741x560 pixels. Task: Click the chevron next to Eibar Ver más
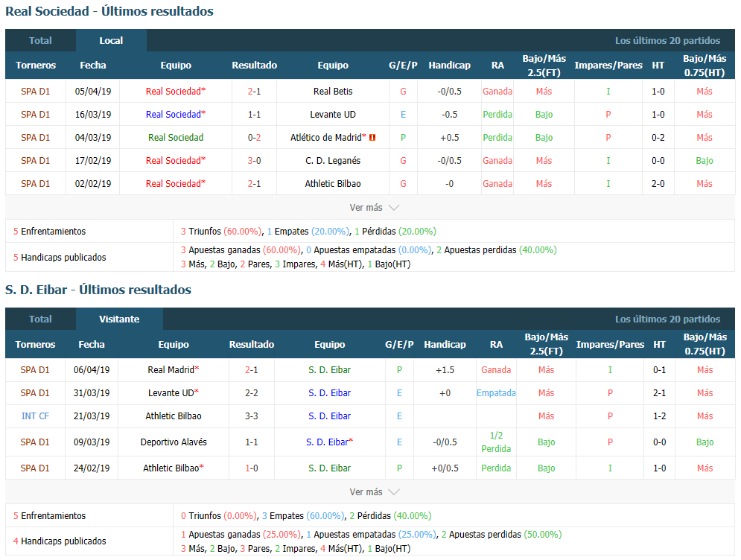394,492
